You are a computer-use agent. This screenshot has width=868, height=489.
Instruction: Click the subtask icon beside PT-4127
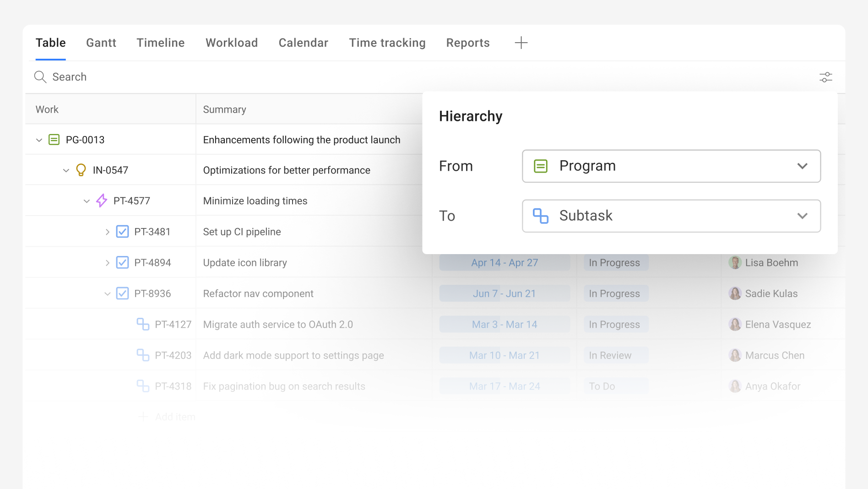143,324
